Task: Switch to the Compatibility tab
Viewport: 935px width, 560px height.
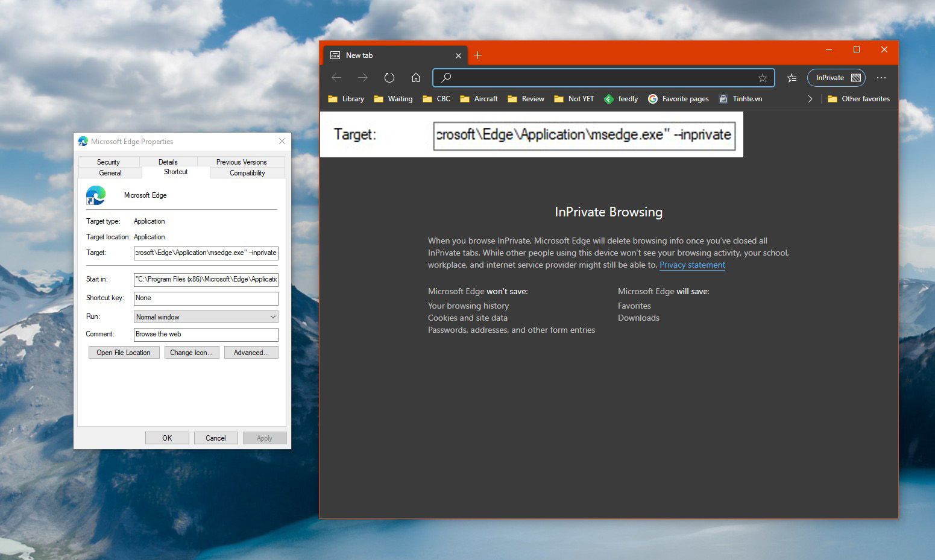Action: point(247,172)
